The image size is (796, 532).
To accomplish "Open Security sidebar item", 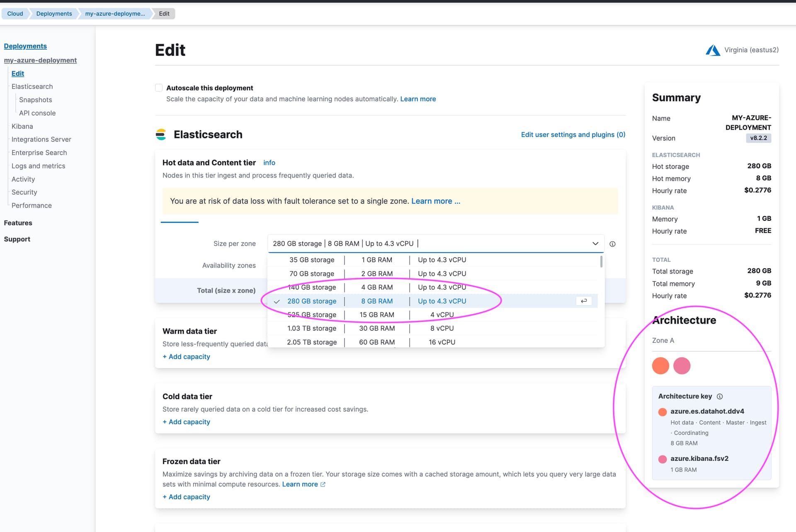I will click(24, 192).
